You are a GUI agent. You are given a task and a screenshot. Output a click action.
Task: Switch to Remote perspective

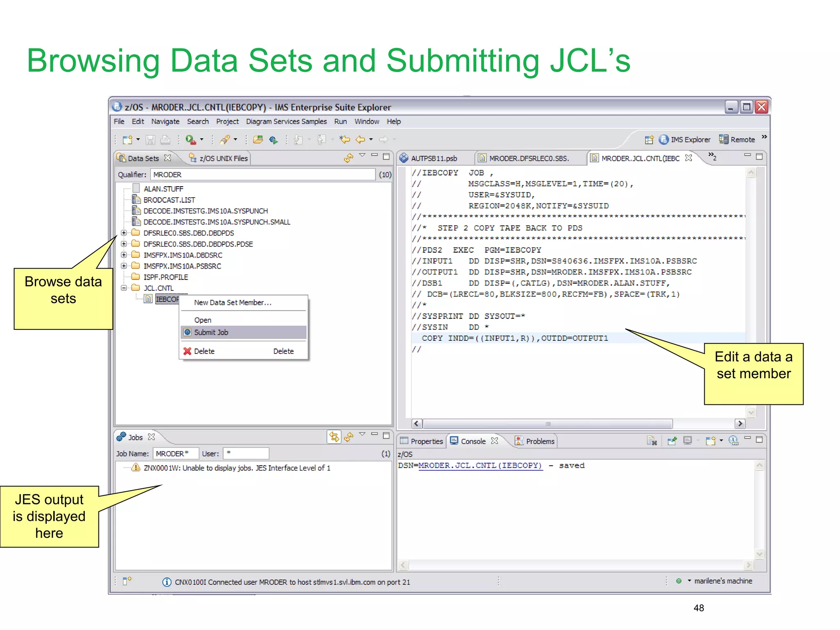pyautogui.click(x=737, y=140)
